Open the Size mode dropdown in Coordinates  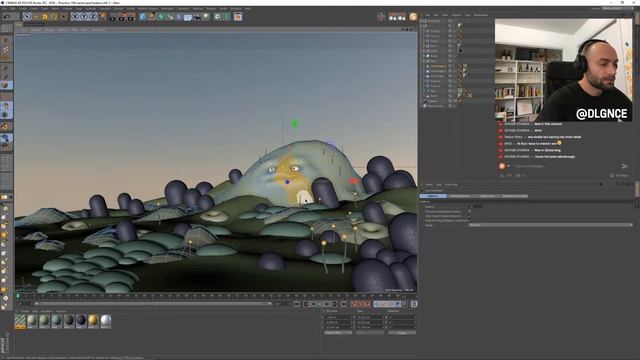click(370, 333)
